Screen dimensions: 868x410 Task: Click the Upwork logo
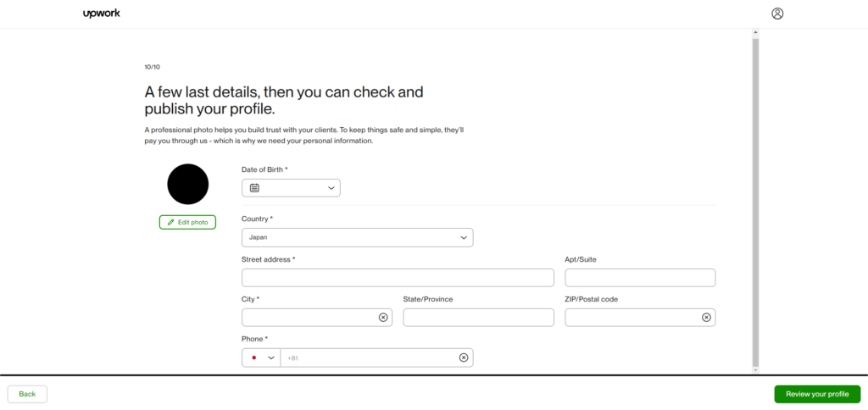102,14
